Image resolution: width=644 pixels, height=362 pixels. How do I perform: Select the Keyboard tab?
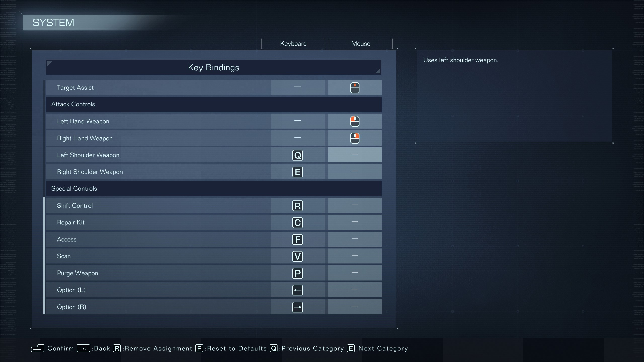coord(293,43)
